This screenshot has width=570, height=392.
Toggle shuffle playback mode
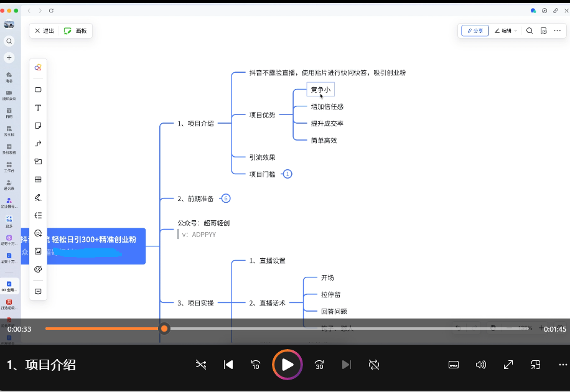click(201, 365)
